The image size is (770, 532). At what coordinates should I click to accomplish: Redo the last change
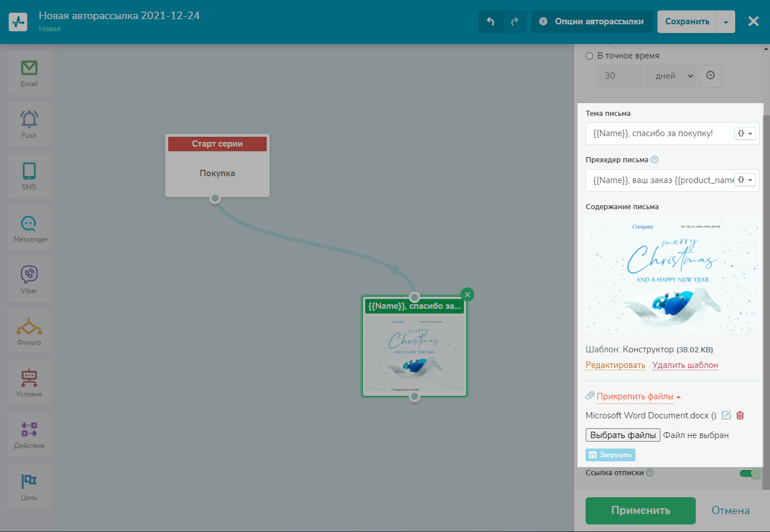coord(515,21)
